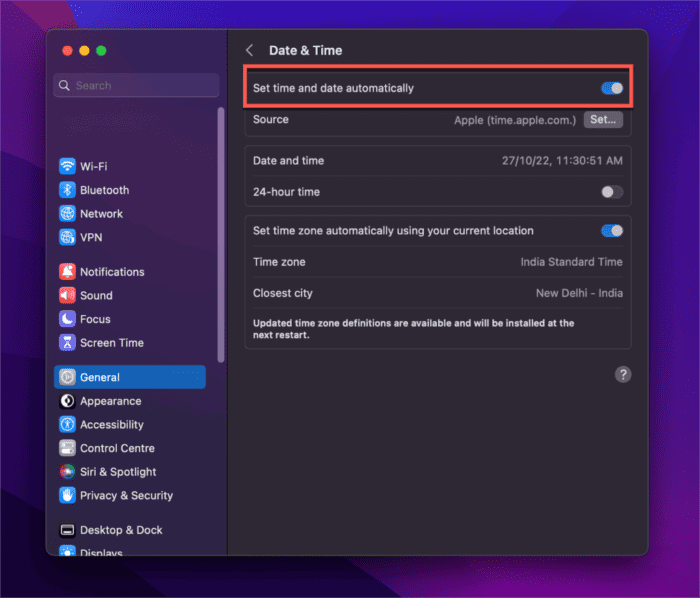Toggle automatic time zone by location

(612, 231)
